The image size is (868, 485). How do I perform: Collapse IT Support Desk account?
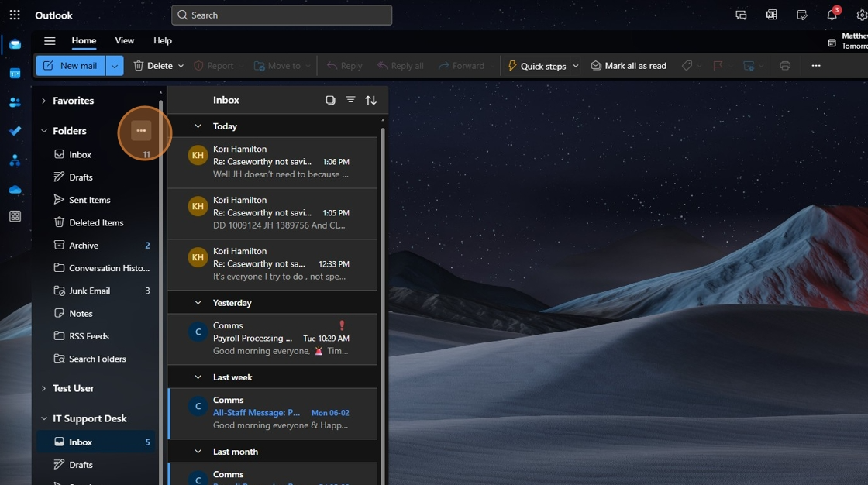pyautogui.click(x=43, y=418)
